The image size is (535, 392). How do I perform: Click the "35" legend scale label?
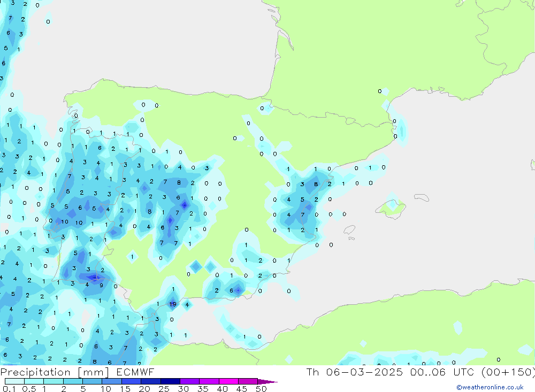point(203,389)
